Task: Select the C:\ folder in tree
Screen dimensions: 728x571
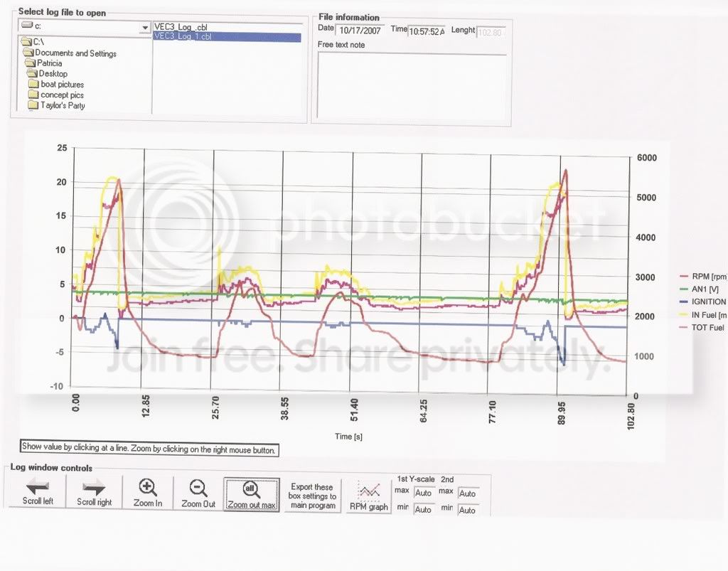Action: coord(33,42)
